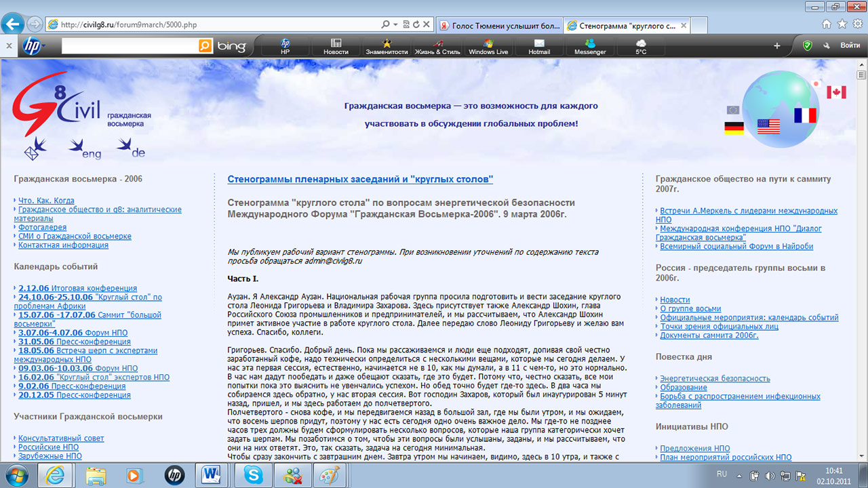Click scrollbar down arrow
This screenshot has height=488, width=868.
tap(862, 457)
